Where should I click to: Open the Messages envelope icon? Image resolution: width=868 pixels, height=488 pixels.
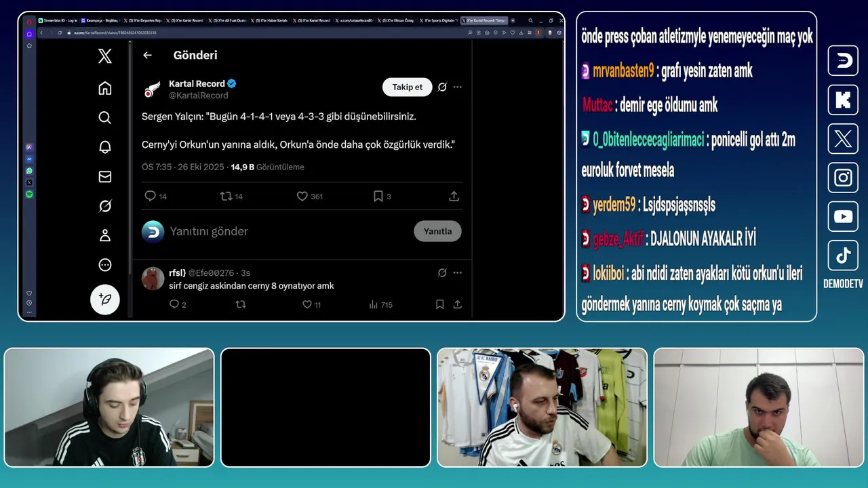click(x=105, y=177)
